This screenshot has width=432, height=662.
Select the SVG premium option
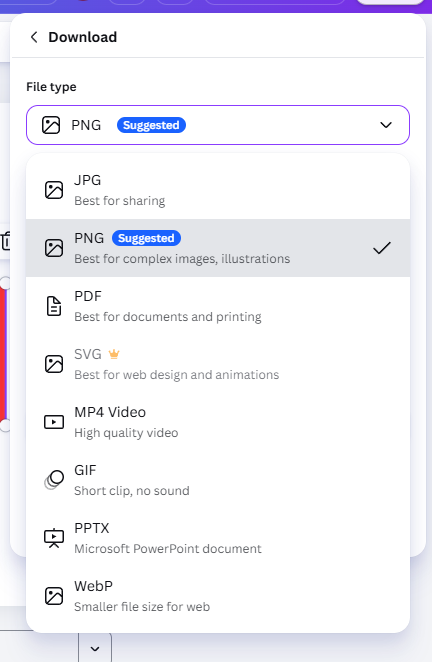coord(218,364)
